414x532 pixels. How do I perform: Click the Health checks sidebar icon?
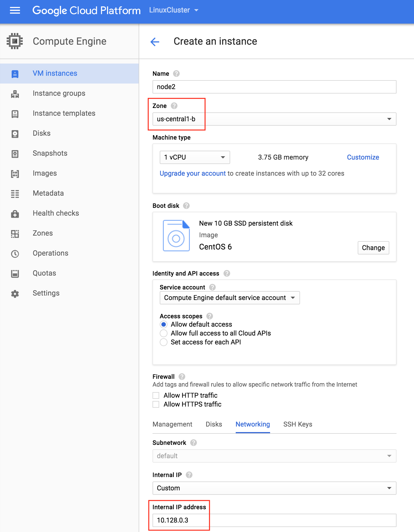[x=15, y=214]
